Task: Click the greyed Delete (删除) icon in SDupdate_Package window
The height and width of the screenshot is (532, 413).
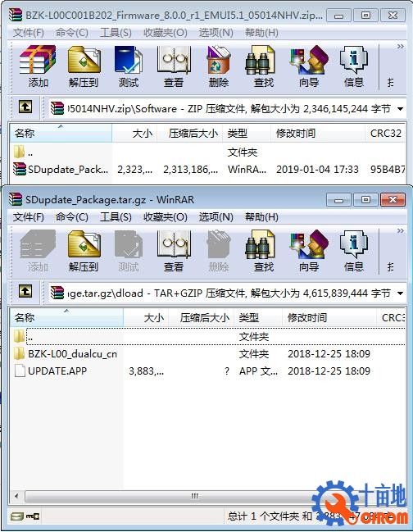Action: click(219, 251)
